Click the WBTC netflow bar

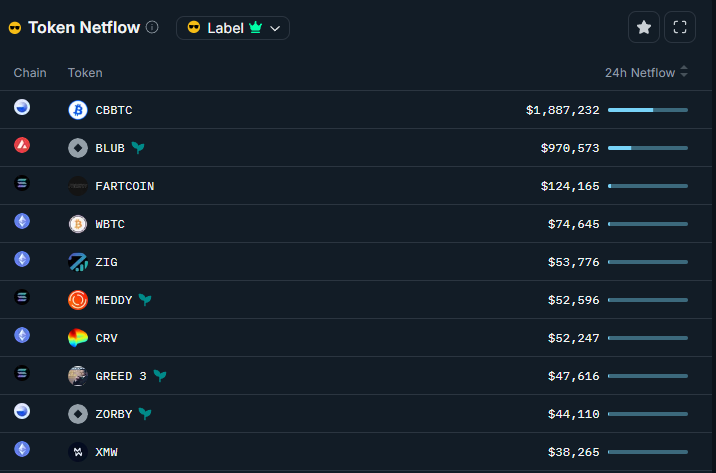648,224
